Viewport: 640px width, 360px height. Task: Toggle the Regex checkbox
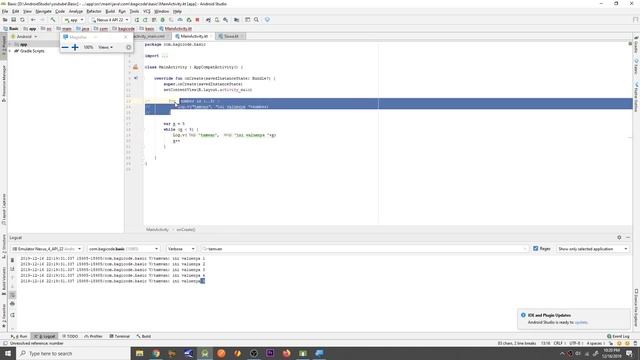(536, 248)
